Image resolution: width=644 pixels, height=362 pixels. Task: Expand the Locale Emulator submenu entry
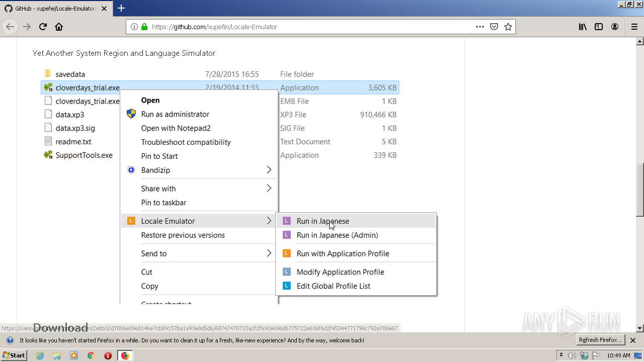[x=199, y=221]
